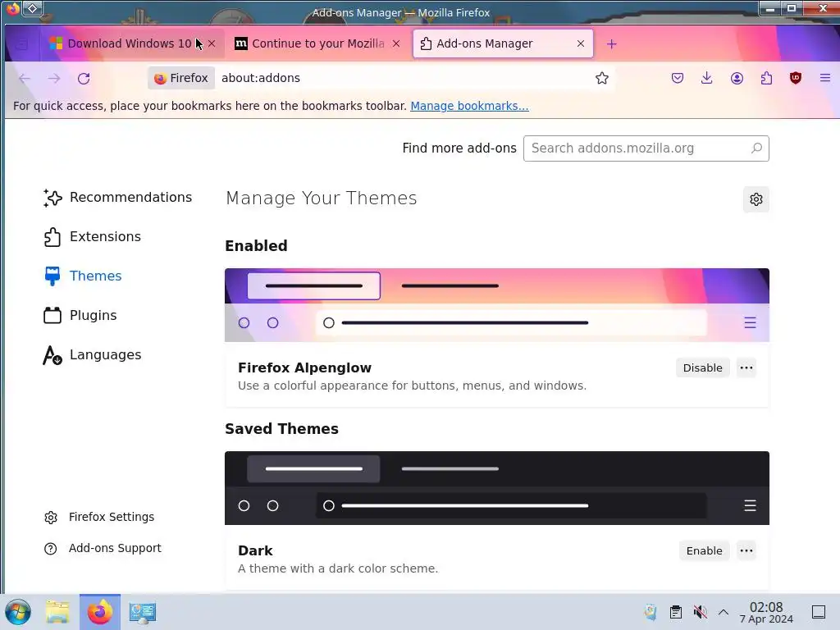Open Plugins category in sidebar

coord(80,316)
